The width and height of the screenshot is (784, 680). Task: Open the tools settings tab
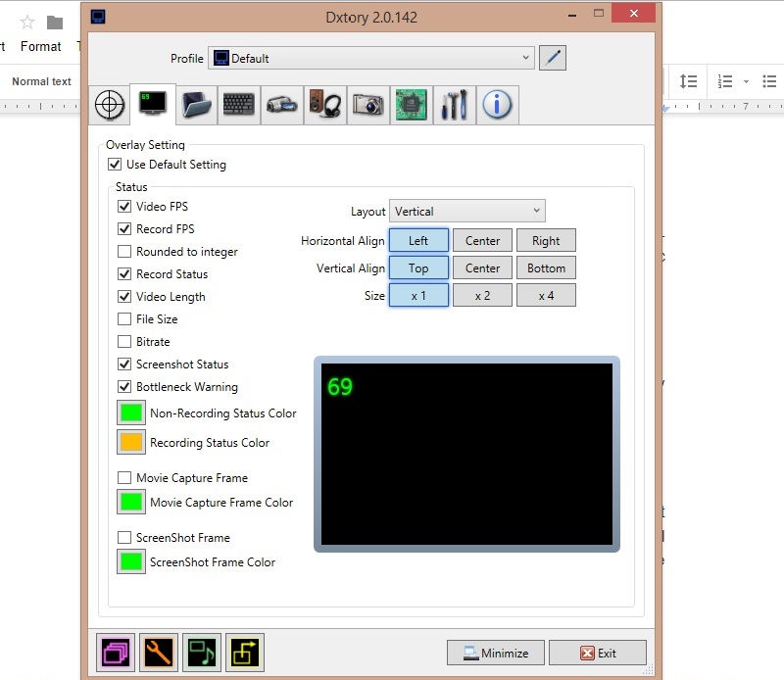pos(454,106)
